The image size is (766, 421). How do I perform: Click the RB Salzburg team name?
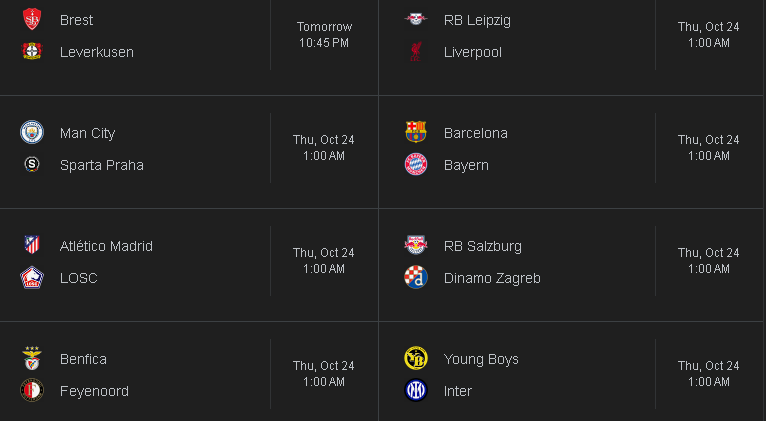click(482, 246)
